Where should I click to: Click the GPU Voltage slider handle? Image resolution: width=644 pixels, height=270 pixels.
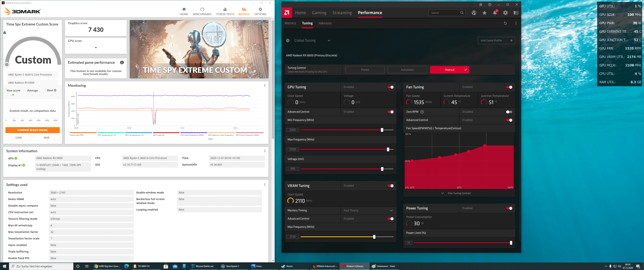[382, 169]
